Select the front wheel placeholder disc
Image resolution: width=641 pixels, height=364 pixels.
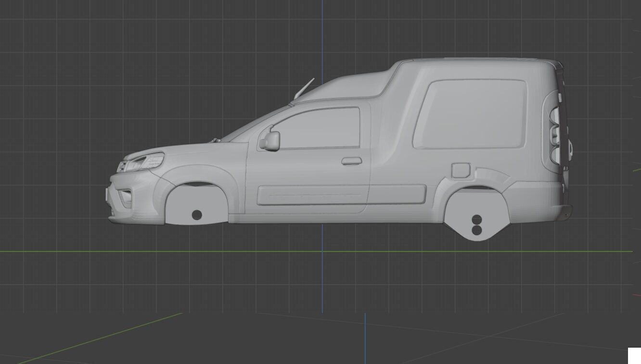196,205
